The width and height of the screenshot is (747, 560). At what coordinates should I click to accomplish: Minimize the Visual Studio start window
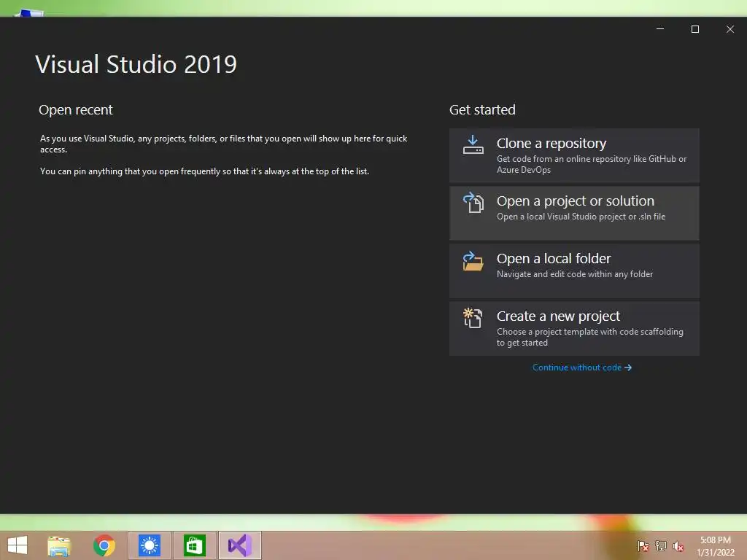point(659,29)
